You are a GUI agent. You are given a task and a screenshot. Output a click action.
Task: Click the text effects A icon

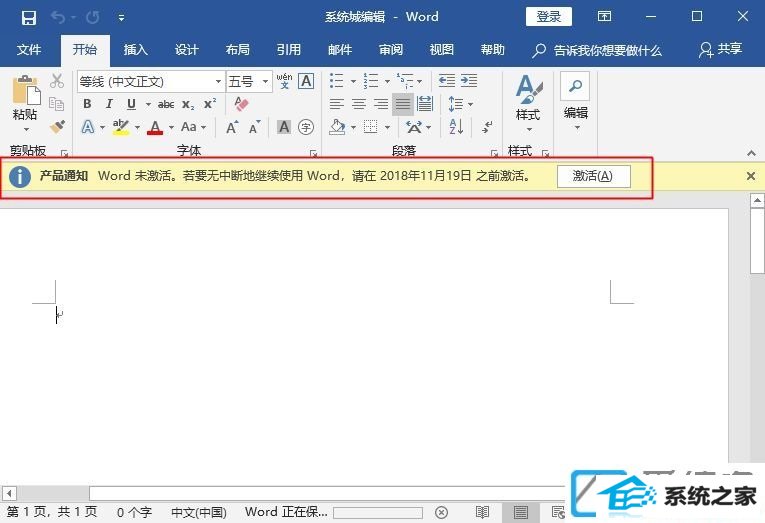click(x=88, y=127)
